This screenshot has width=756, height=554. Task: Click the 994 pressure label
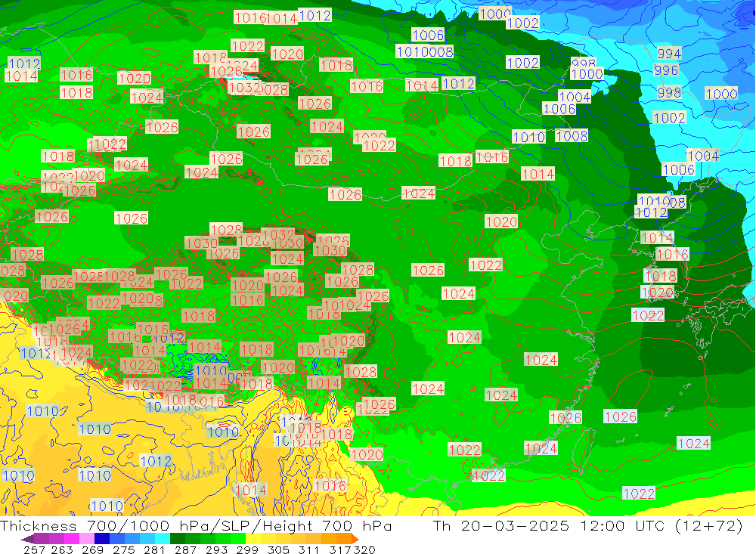tap(669, 54)
